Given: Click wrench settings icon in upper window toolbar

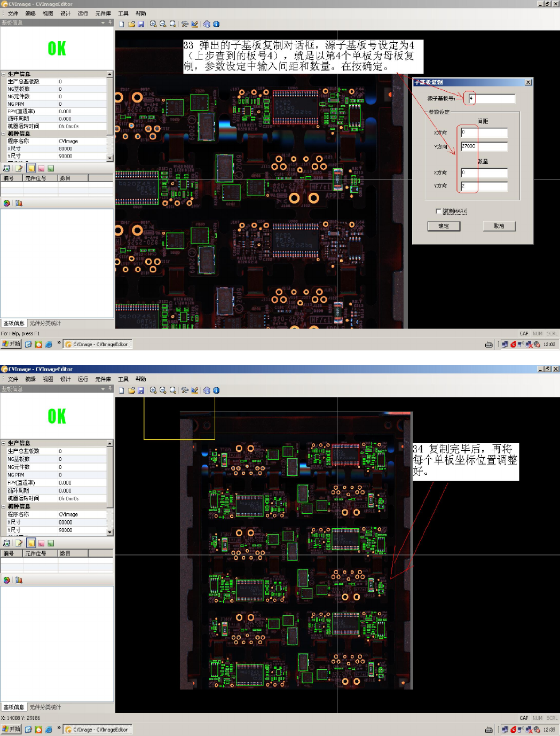Looking at the screenshot, I should pos(185,24).
